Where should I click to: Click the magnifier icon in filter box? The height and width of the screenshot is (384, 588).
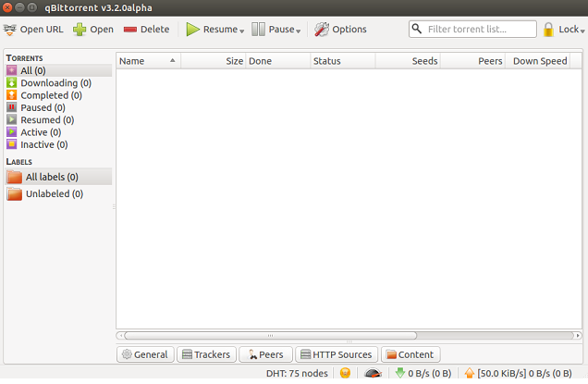click(x=417, y=29)
